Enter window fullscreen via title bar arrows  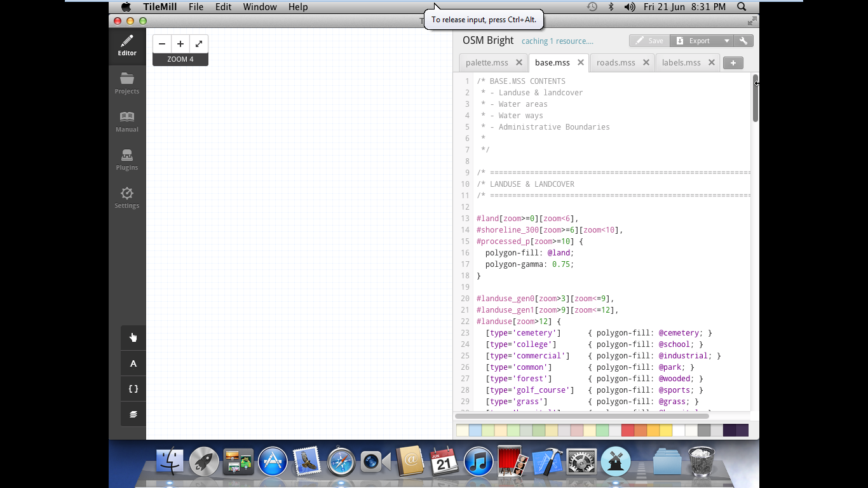click(752, 21)
